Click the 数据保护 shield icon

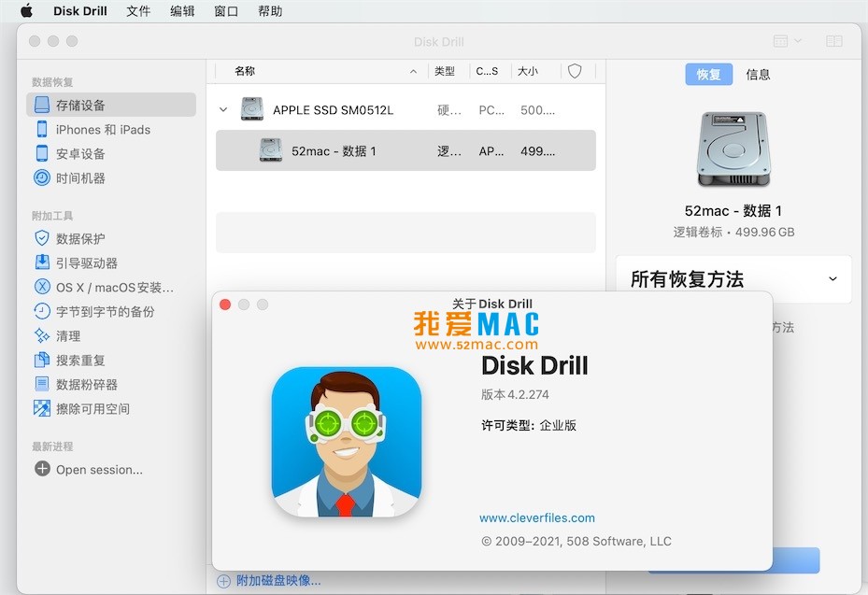(42, 238)
